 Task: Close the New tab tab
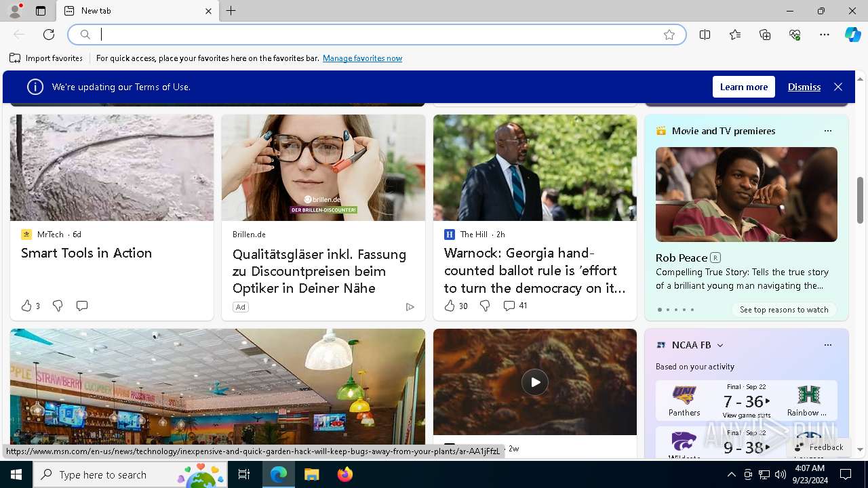pos(209,11)
